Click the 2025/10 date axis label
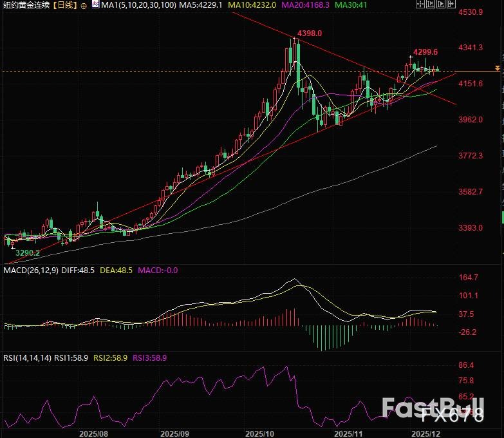The image size is (504, 438). pyautogui.click(x=261, y=433)
